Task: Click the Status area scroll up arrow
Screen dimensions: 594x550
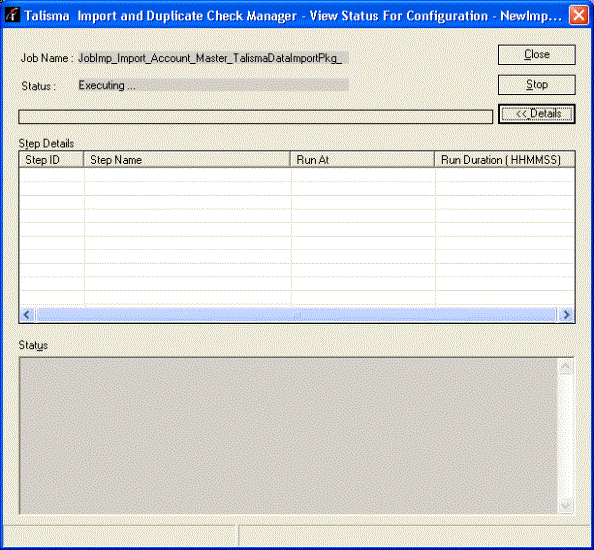Action: pyautogui.click(x=566, y=366)
